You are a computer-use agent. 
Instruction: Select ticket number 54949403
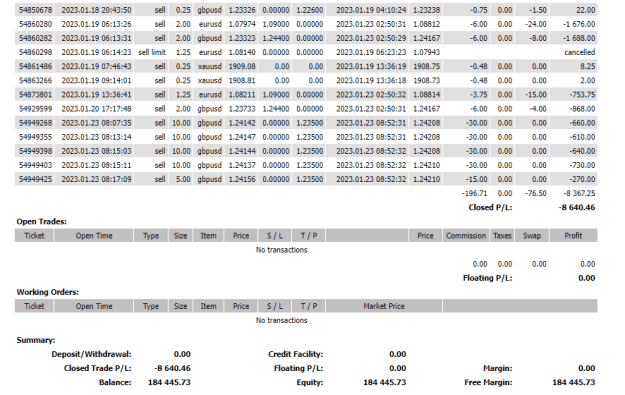35,165
